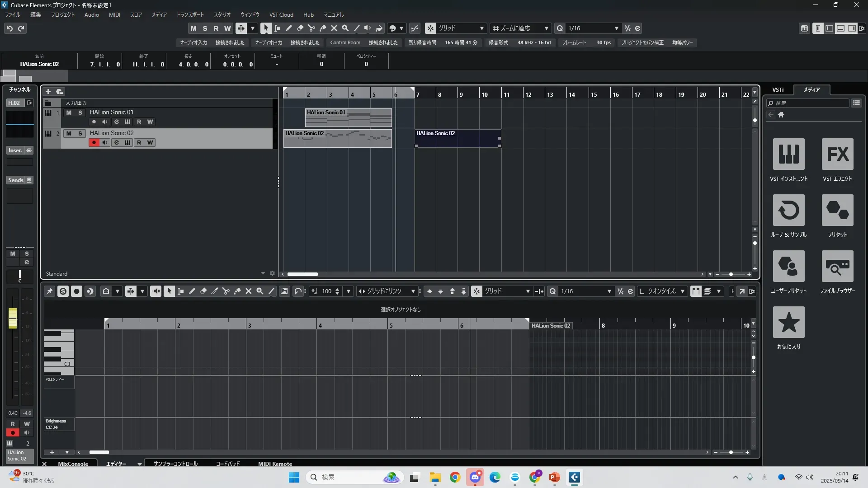
Task: Click the Control Room status label
Action: point(345,42)
